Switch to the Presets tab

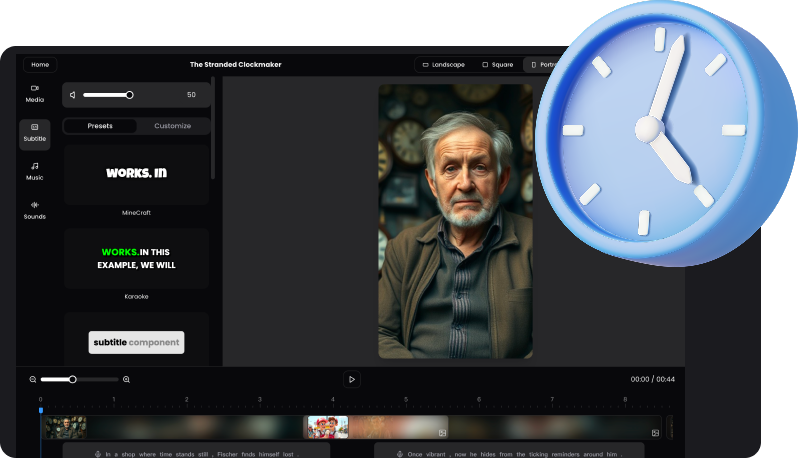click(x=100, y=126)
